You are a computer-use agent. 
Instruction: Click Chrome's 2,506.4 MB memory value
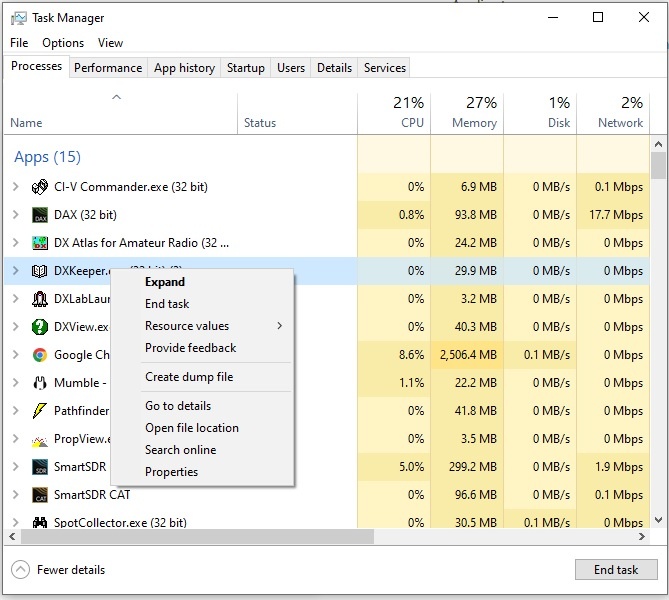point(468,355)
